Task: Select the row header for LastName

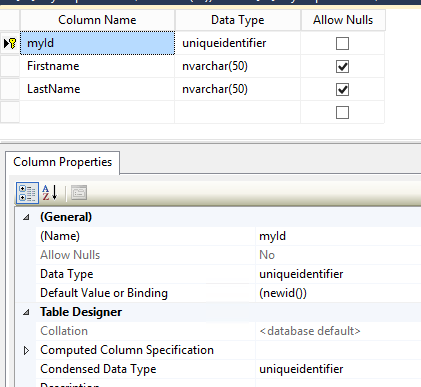Action: (10, 89)
